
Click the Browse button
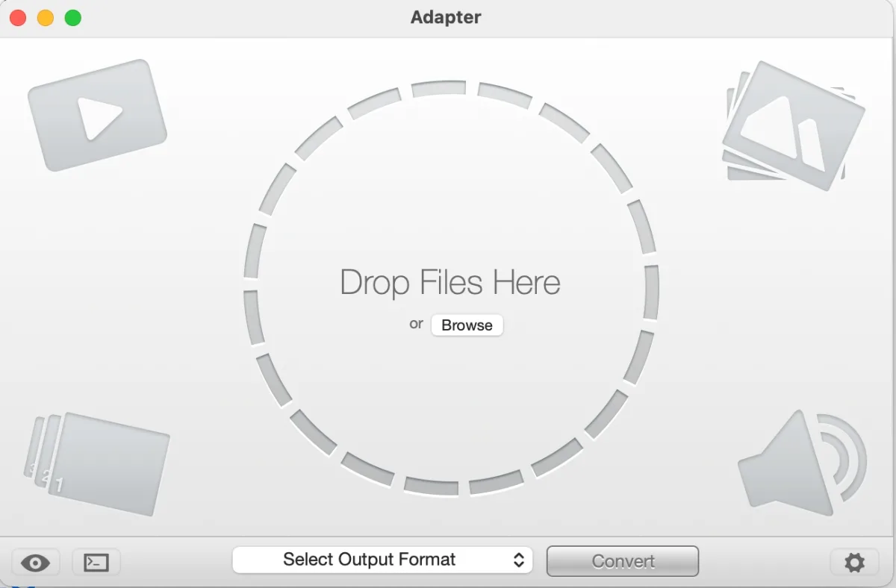467,325
